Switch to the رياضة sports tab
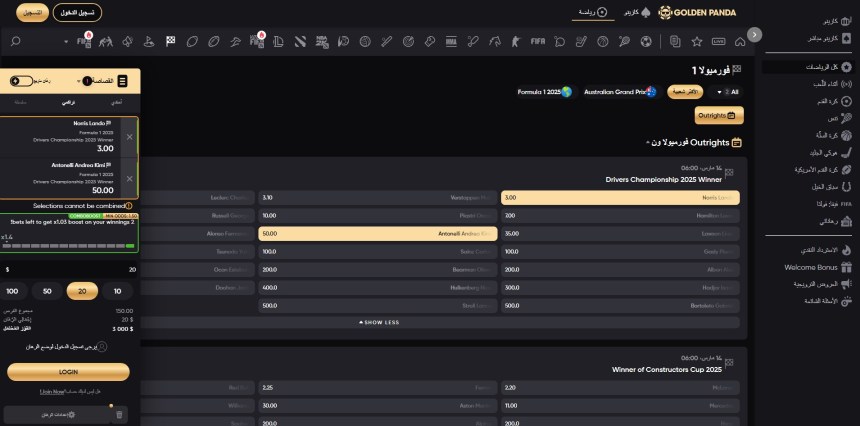Viewport: 860px width, 426px height. [593, 12]
